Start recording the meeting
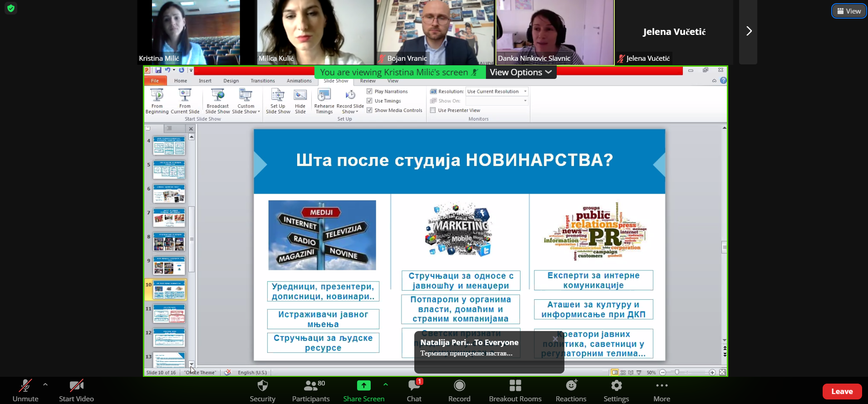The image size is (868, 404). 459,390
